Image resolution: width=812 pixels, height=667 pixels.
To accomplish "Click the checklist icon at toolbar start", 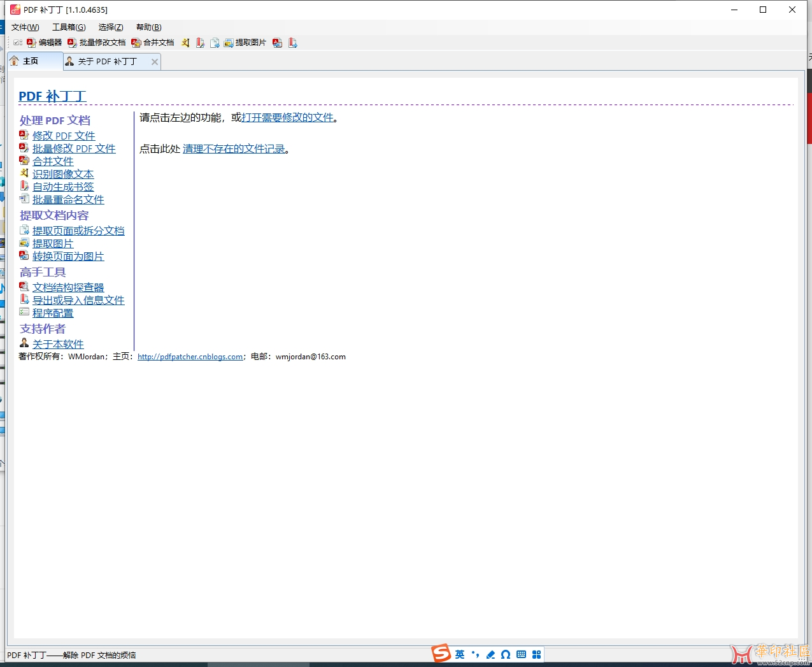I will (x=18, y=43).
